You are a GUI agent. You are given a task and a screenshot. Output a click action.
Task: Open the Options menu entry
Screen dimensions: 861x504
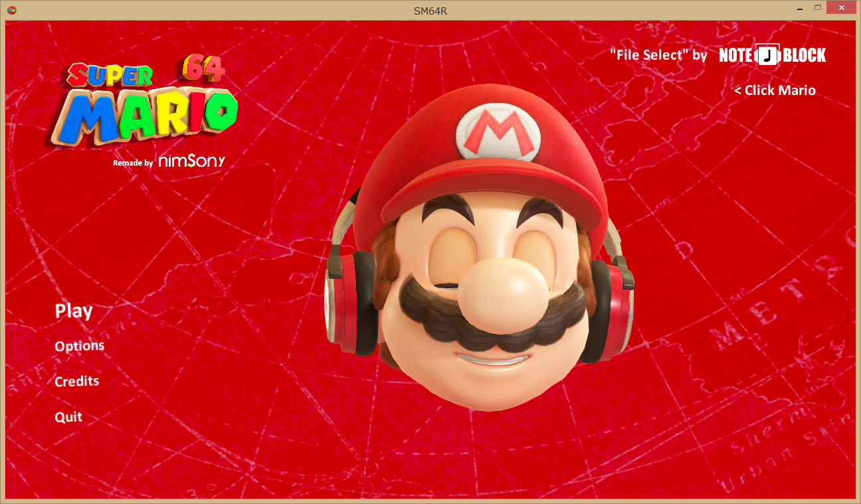click(80, 346)
